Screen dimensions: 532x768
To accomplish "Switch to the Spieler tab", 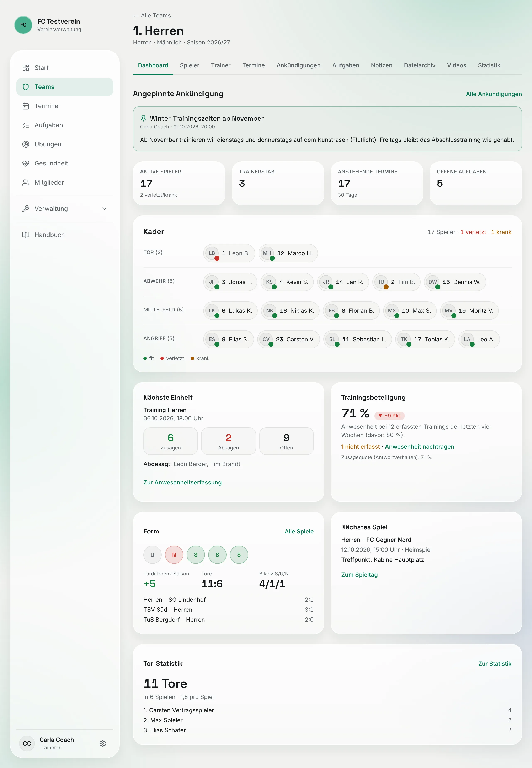I will (190, 65).
